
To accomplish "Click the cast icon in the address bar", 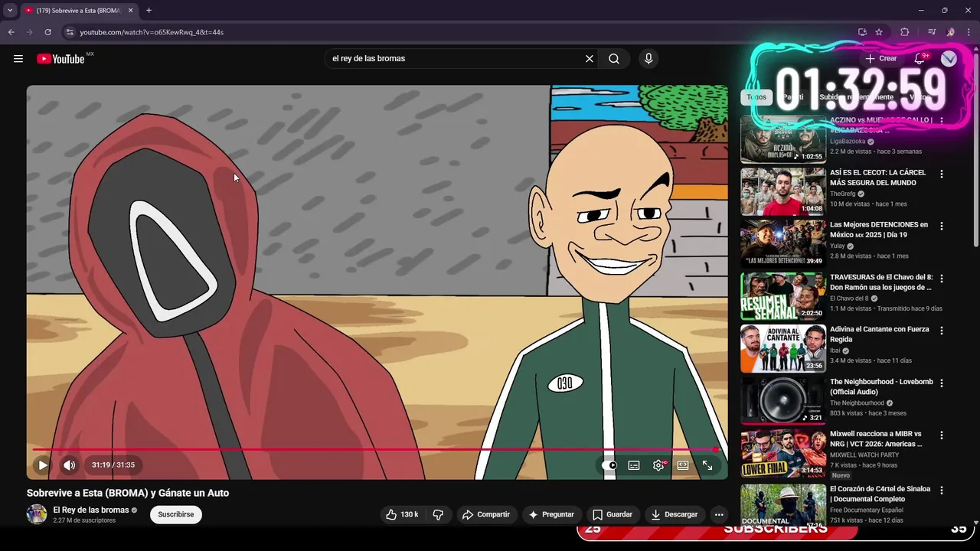I will pos(862,32).
